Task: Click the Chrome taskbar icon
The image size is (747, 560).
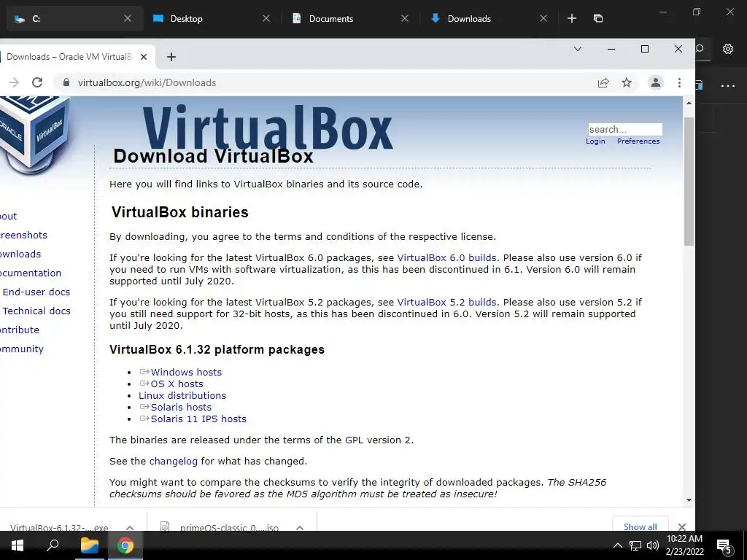Action: [125, 545]
